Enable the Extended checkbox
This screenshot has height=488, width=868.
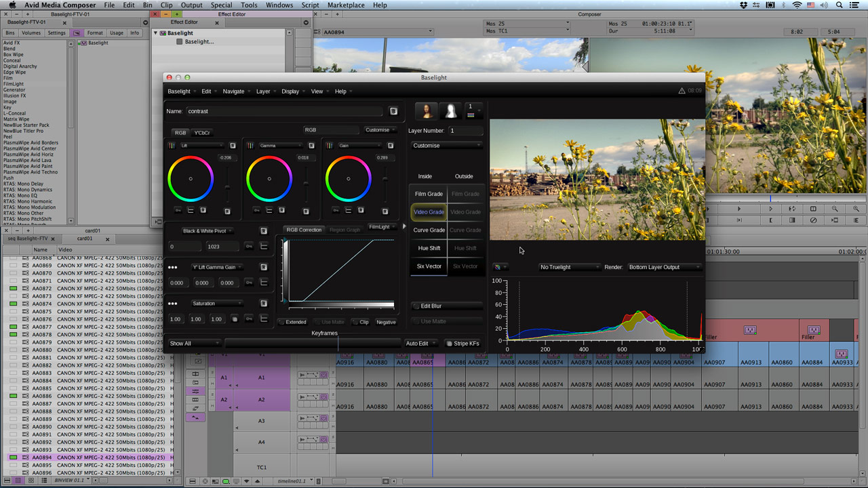tap(282, 322)
